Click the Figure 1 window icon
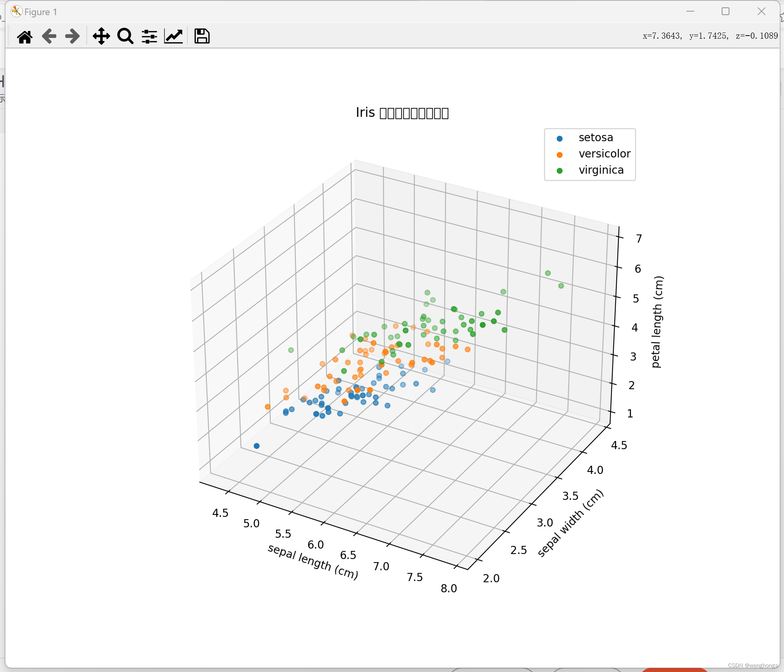784x672 pixels. (16, 12)
